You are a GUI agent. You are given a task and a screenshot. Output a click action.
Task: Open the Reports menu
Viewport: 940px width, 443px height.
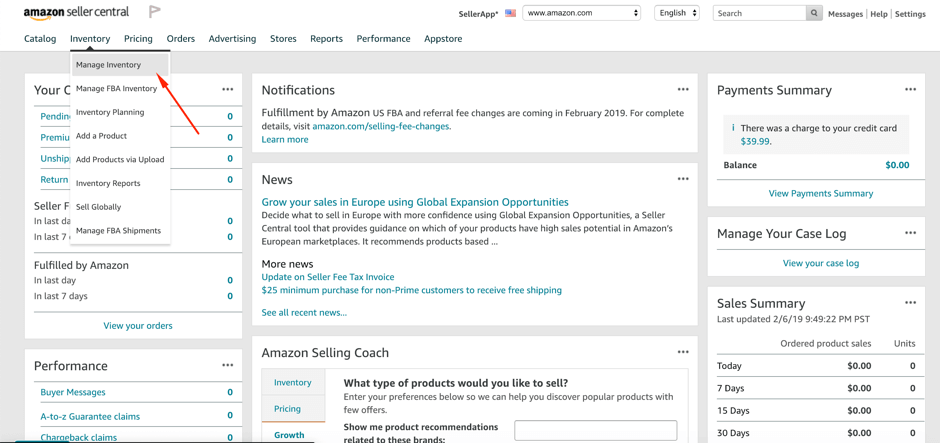pos(326,38)
